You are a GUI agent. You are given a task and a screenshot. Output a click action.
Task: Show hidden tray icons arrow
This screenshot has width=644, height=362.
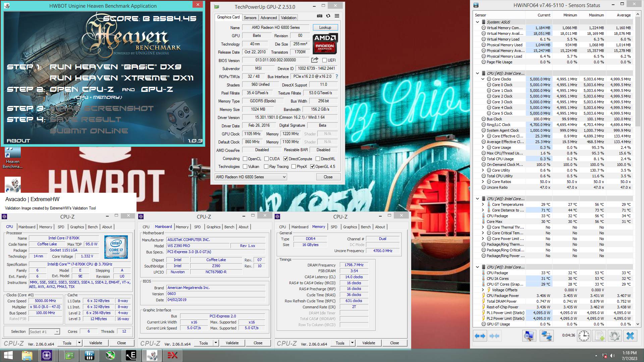(x=596, y=356)
